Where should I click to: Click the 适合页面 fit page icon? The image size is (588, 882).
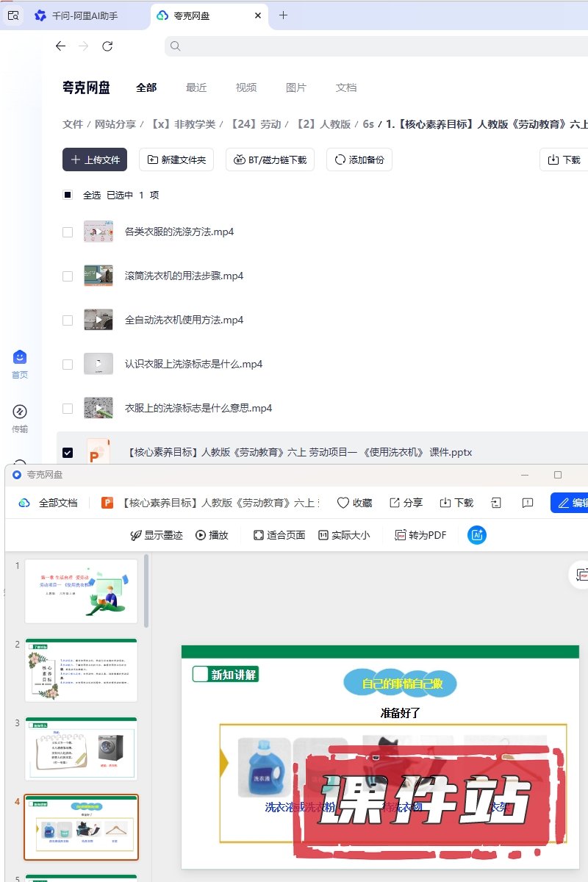[x=259, y=535]
